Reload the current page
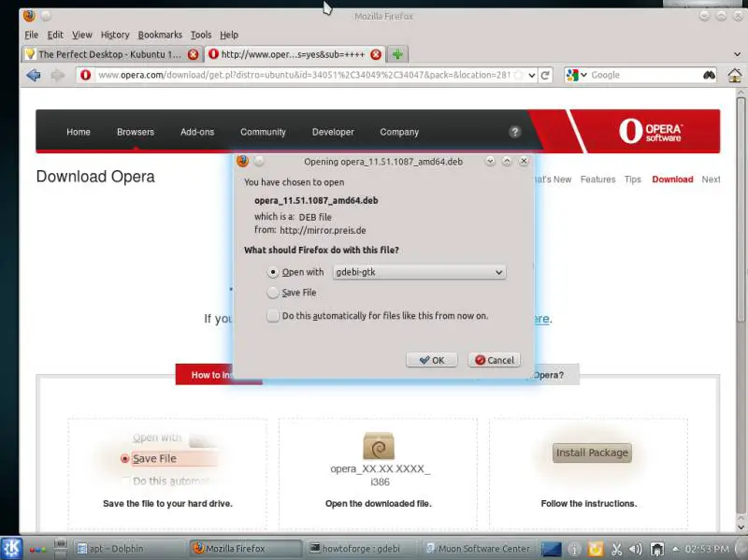 [x=545, y=75]
